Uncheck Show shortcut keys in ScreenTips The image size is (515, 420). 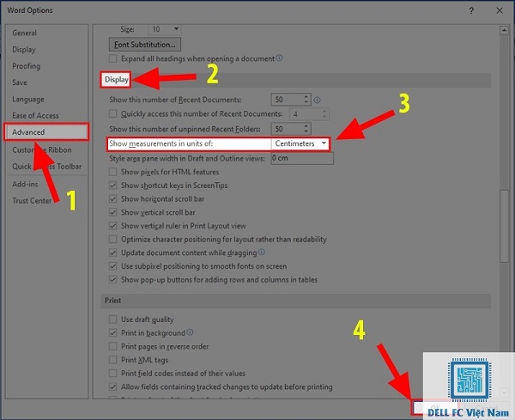113,186
